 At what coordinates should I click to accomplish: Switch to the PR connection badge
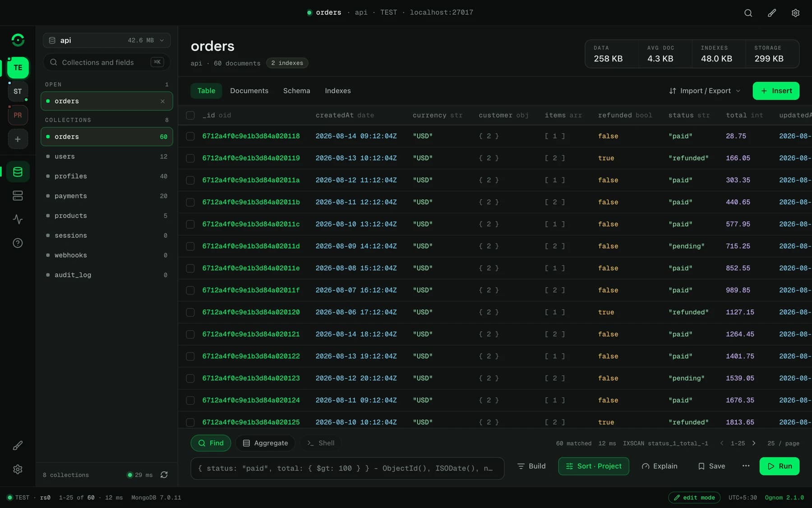pos(18,115)
